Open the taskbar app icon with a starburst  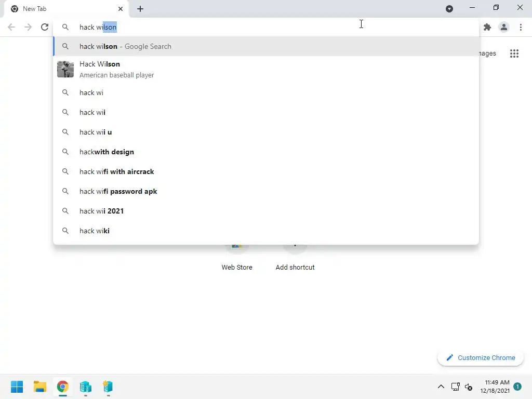(x=108, y=387)
